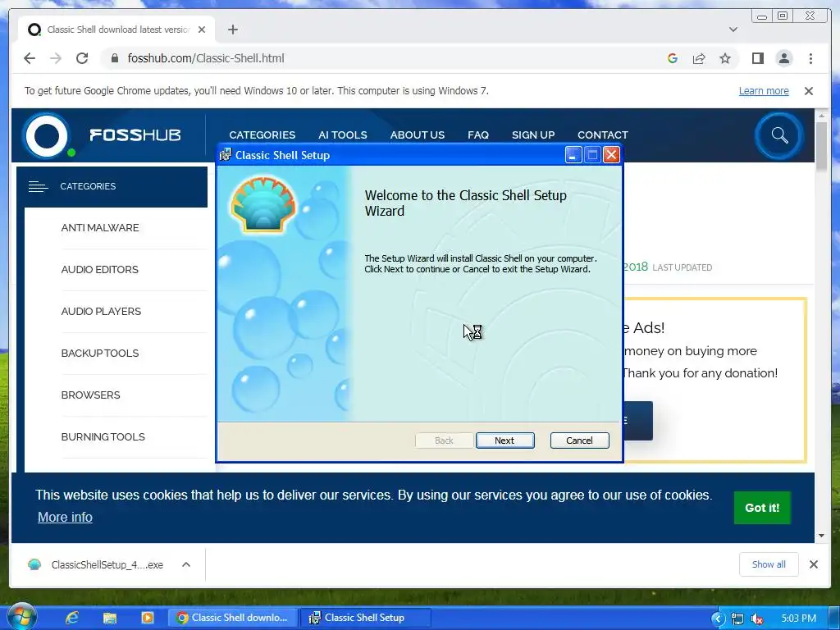The image size is (840, 630).
Task: Open Chrome three-dot menu
Action: (x=810, y=58)
